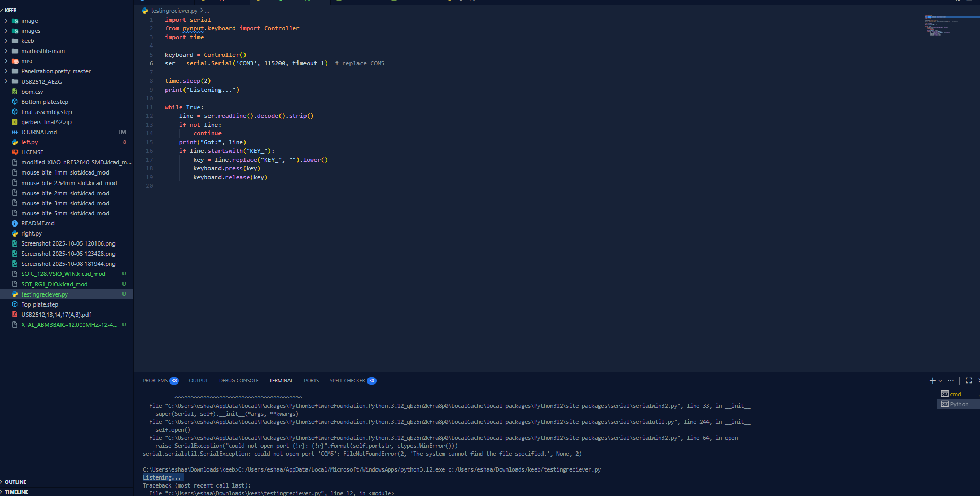Viewport: 980px width, 496px height.
Task: Maximize the terminal panel size
Action: [x=968, y=381]
